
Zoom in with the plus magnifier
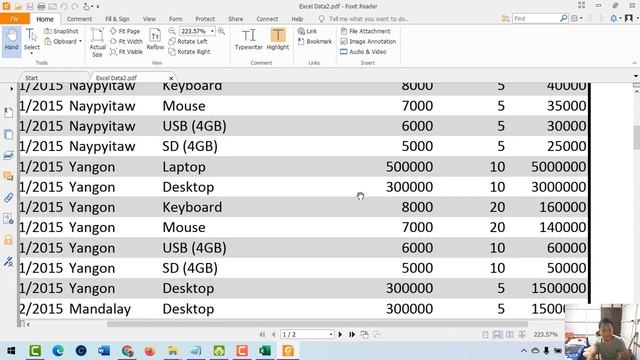click(221, 31)
